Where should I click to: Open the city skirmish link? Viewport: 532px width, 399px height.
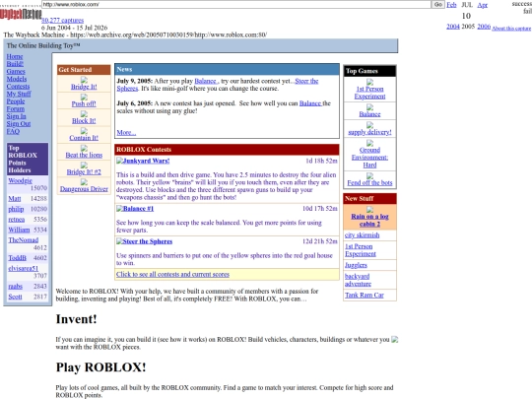[362, 235]
